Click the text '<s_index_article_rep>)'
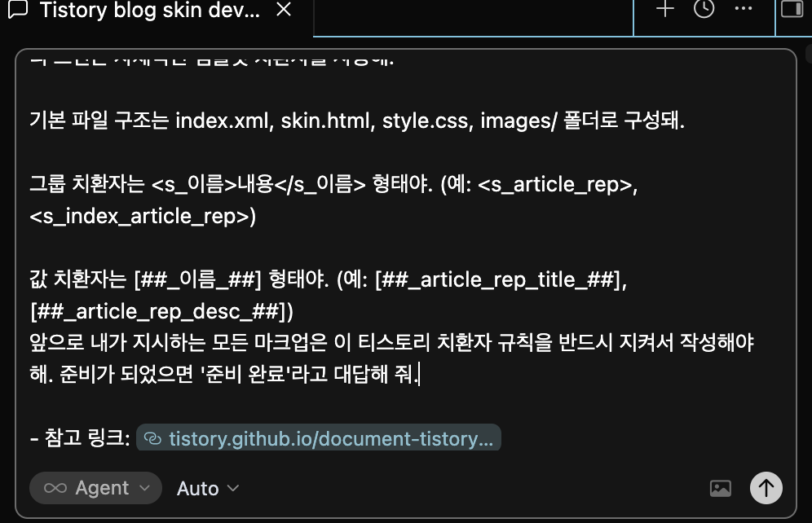Viewport: 812px width, 523px height. [x=143, y=216]
